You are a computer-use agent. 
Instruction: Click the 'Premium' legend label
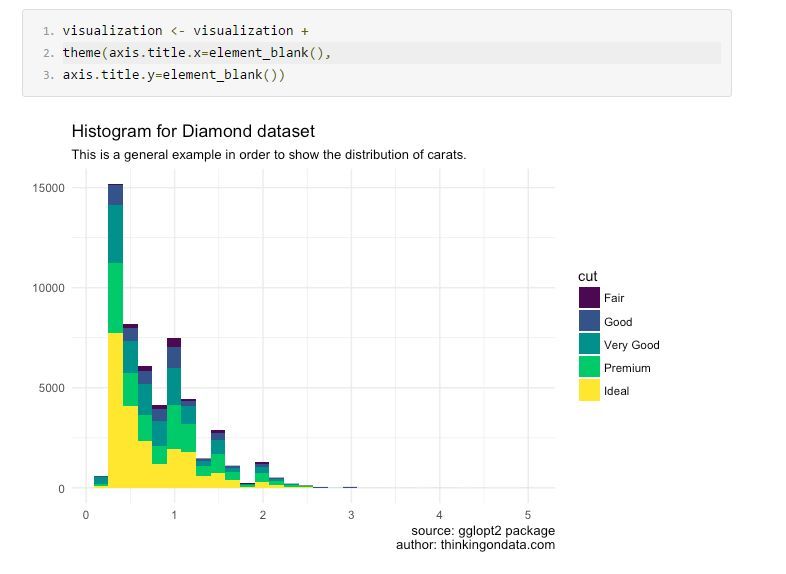627,368
